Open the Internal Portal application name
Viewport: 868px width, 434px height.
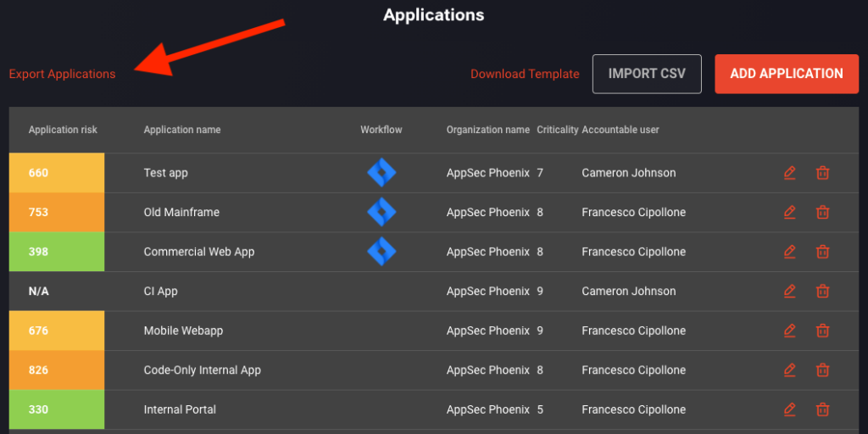point(180,409)
